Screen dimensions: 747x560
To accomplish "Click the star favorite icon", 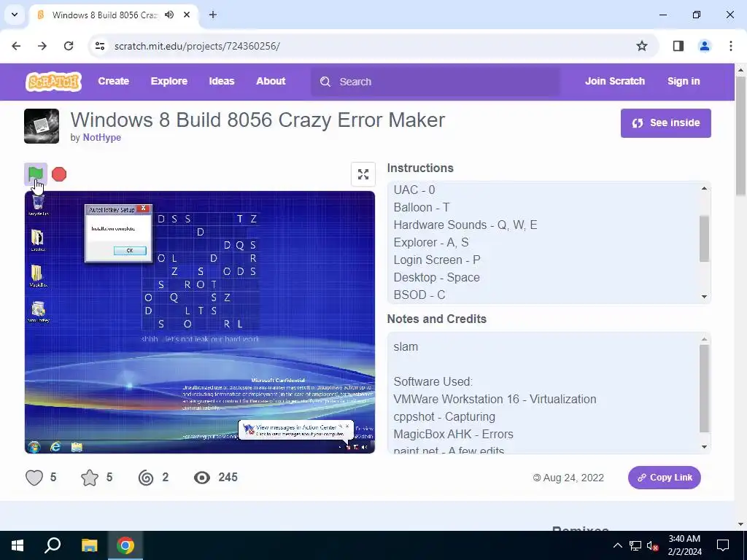I will (90, 478).
